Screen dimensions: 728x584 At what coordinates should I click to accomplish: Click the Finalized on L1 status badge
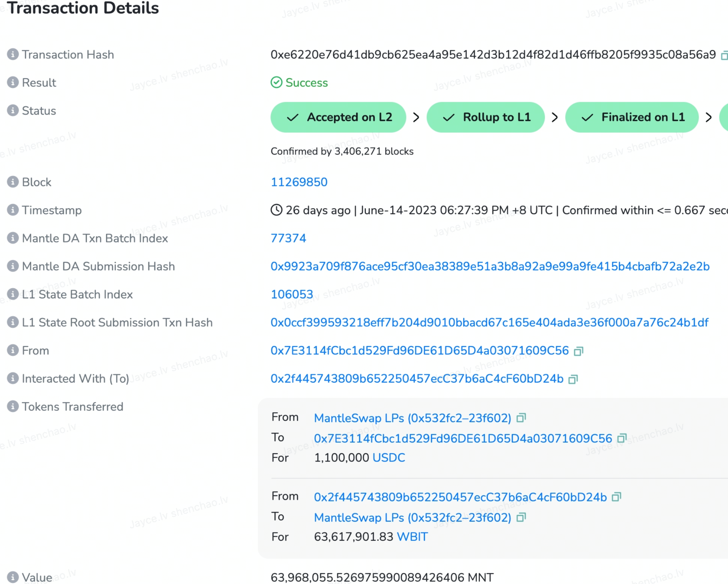click(632, 117)
